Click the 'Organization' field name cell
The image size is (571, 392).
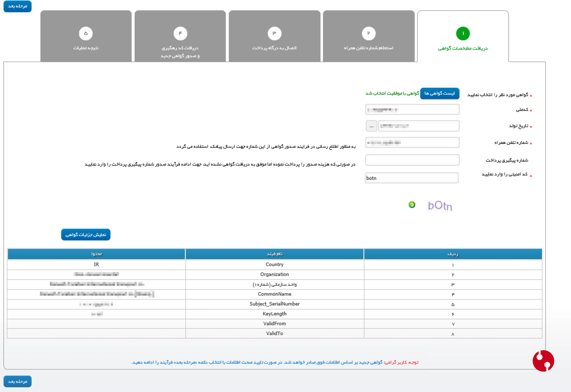point(275,274)
